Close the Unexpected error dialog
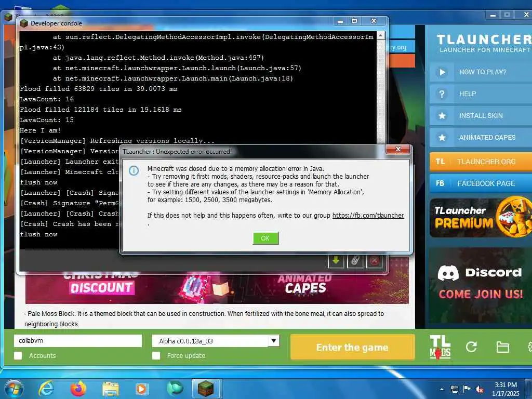This screenshot has height=399, width=532. (398, 149)
